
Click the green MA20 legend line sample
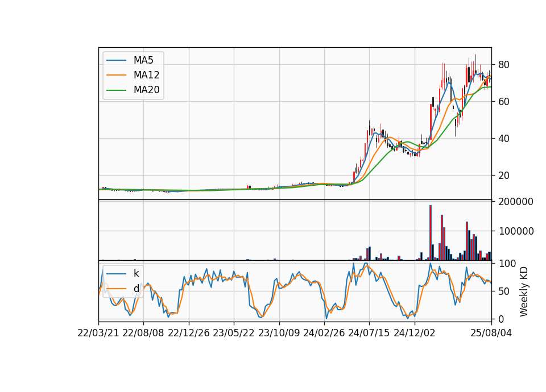coord(116,90)
